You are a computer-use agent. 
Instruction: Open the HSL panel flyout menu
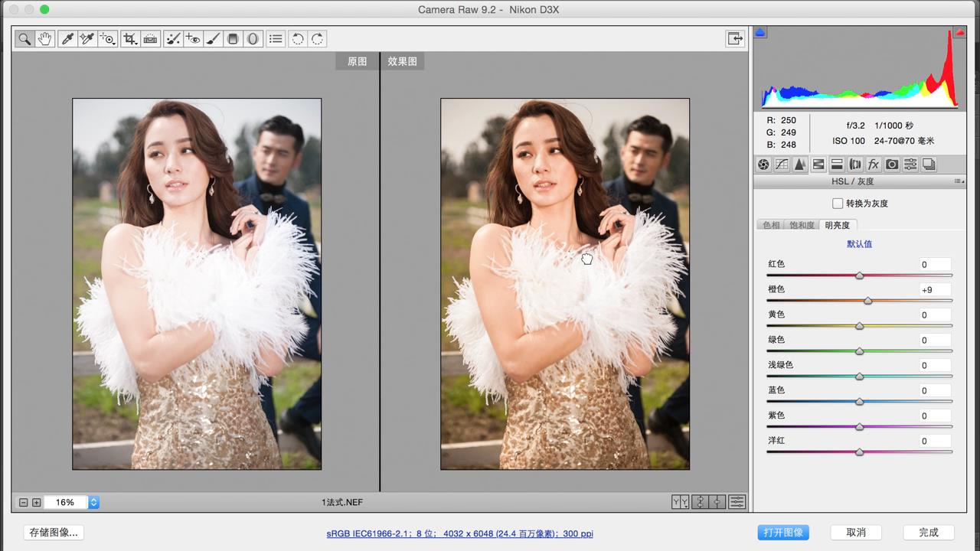959,181
